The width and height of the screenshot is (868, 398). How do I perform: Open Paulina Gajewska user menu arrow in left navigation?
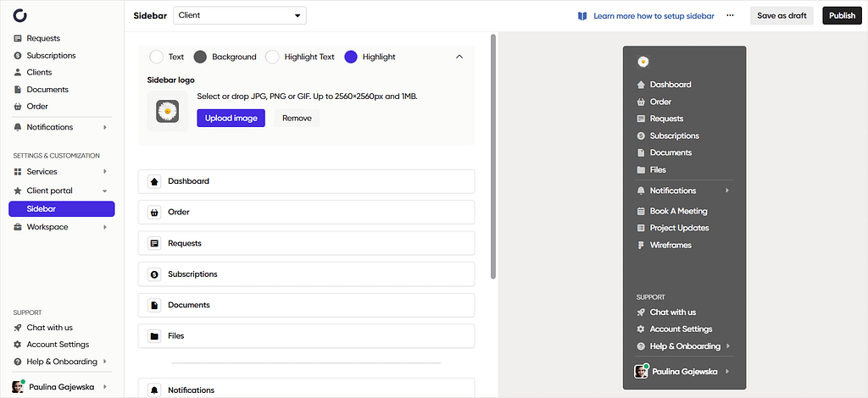pyautogui.click(x=105, y=387)
